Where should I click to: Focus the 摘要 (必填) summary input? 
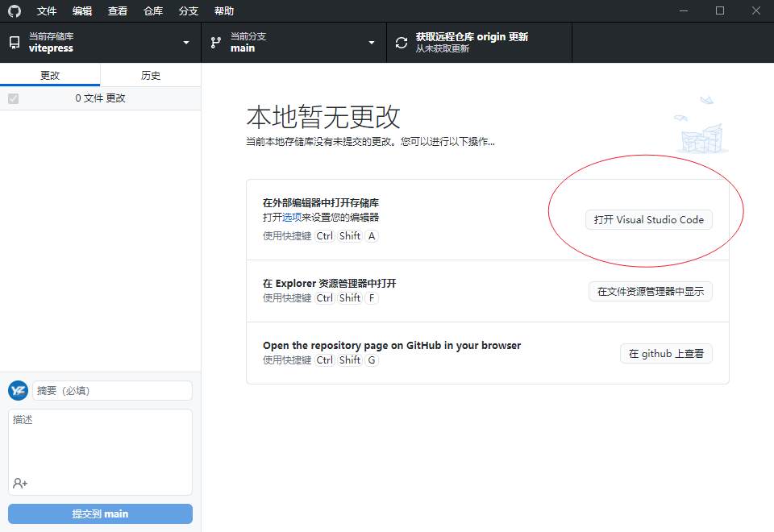[x=113, y=391]
